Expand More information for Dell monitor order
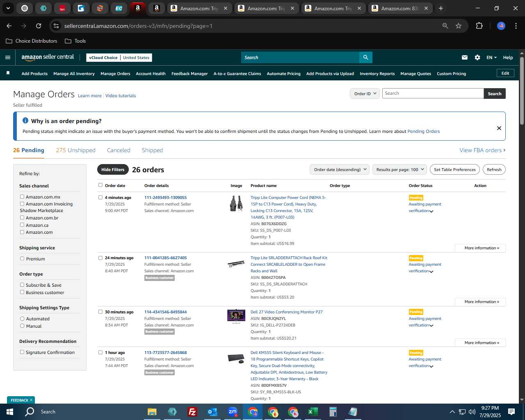This screenshot has height=420, width=525. (480, 343)
